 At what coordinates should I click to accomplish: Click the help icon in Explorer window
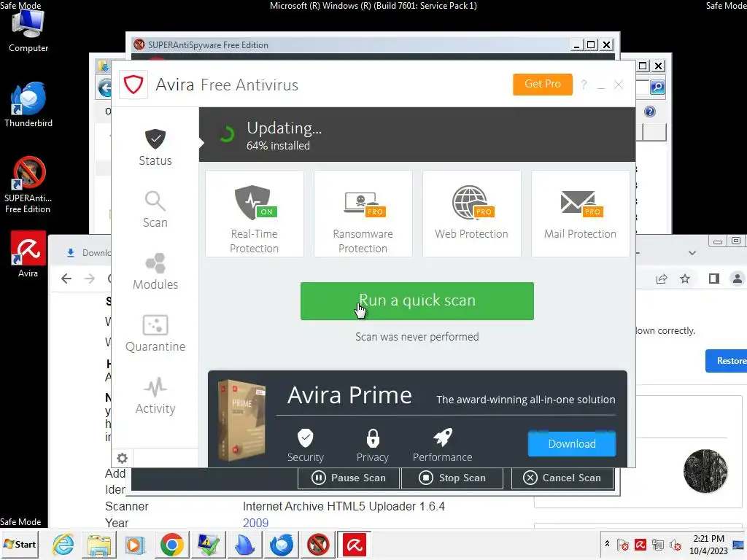(x=650, y=112)
